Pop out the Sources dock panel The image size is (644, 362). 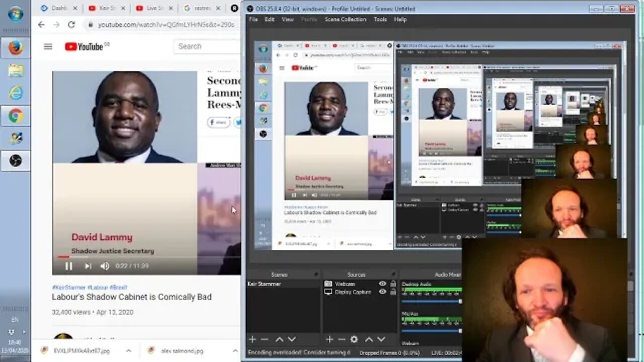(393, 275)
